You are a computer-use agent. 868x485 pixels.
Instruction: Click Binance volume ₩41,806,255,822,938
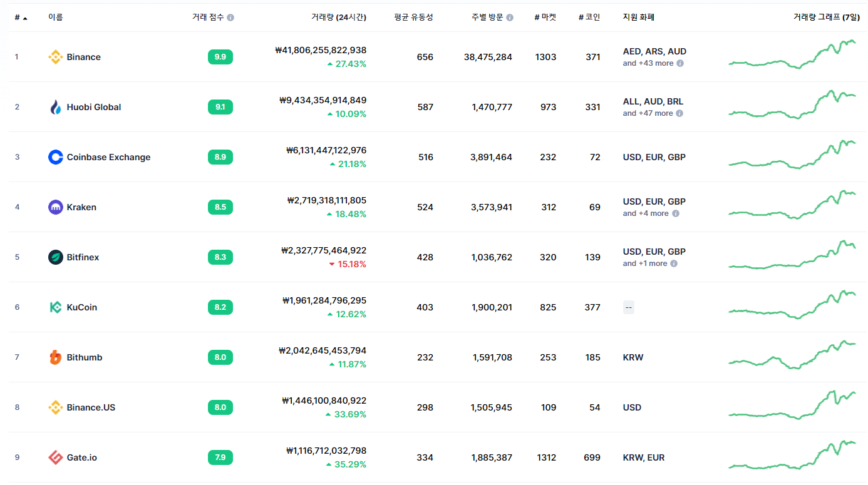tap(321, 50)
